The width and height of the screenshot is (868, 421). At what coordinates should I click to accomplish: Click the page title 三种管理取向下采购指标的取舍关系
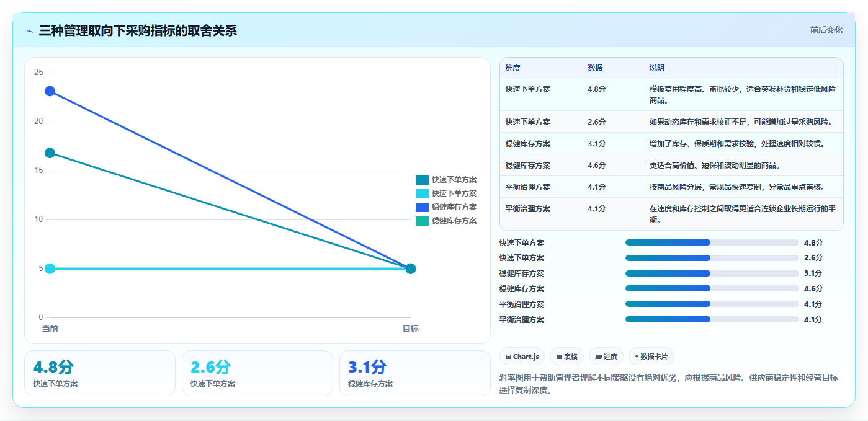138,31
